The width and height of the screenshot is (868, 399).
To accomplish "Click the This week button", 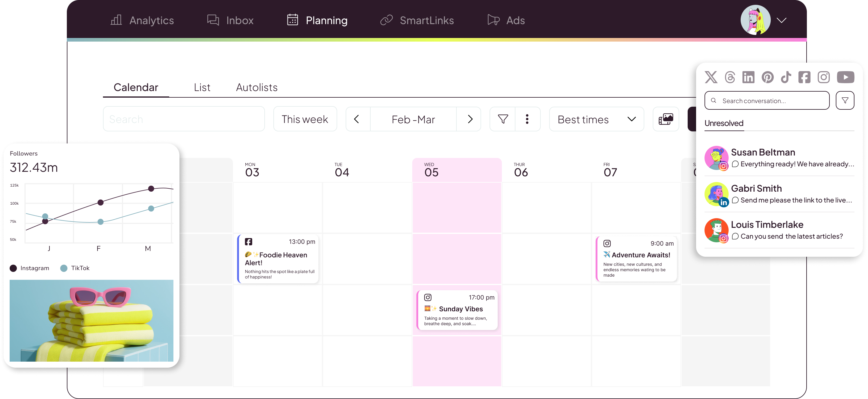I will 305,119.
